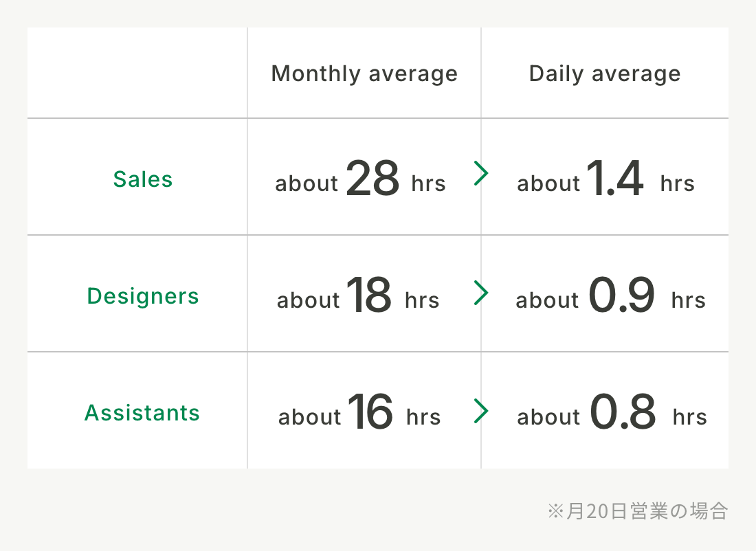Click the word about before 18
The height and width of the screenshot is (551, 756).
(308, 300)
